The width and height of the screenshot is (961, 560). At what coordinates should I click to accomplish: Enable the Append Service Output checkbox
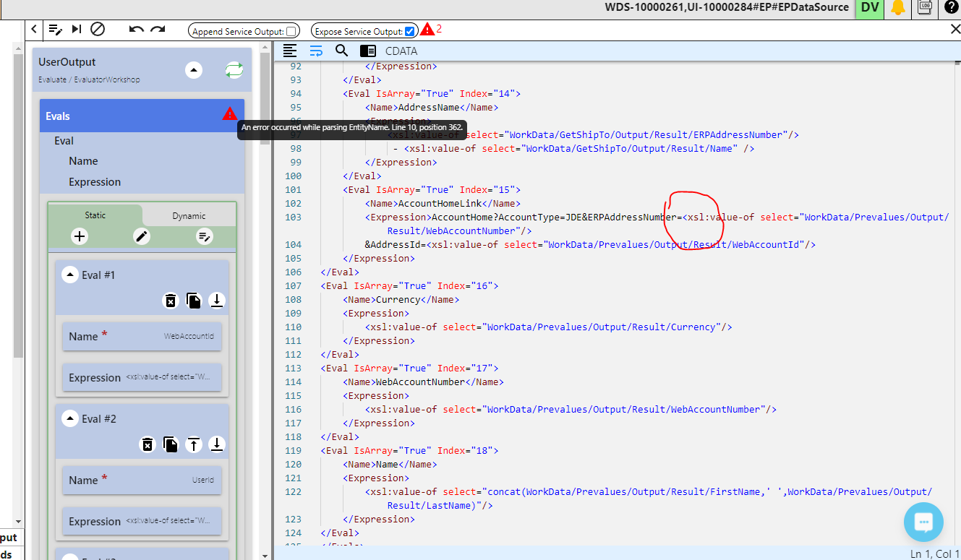(x=291, y=31)
